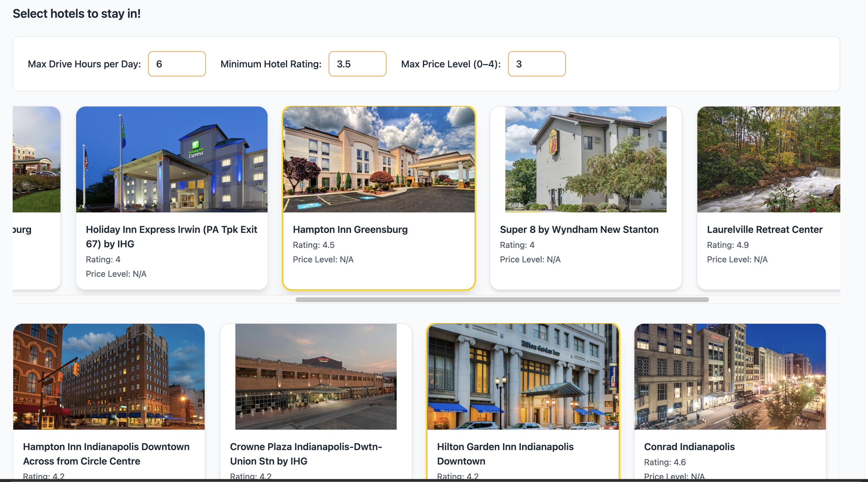
Task: Pick the Crowne Plaza Indianapolis image
Action: click(x=316, y=376)
